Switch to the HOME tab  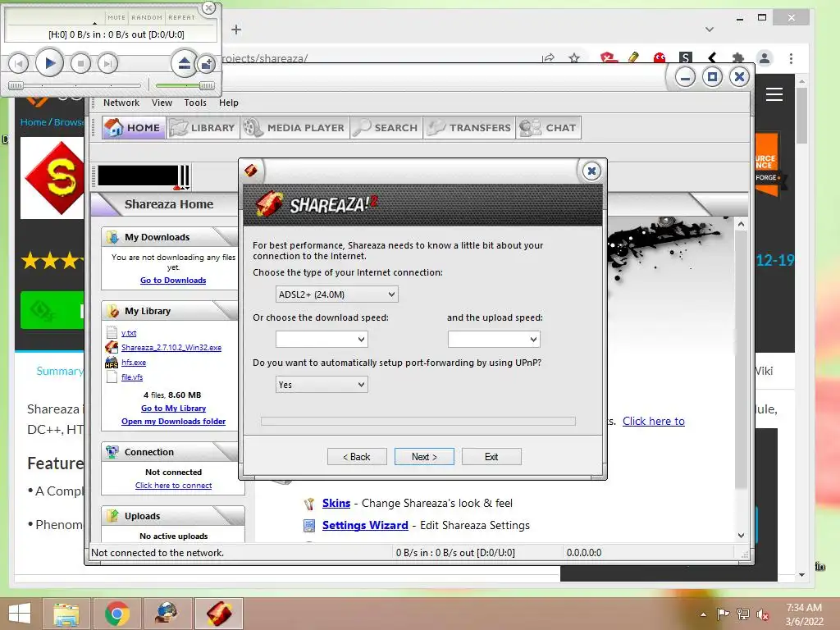[134, 127]
